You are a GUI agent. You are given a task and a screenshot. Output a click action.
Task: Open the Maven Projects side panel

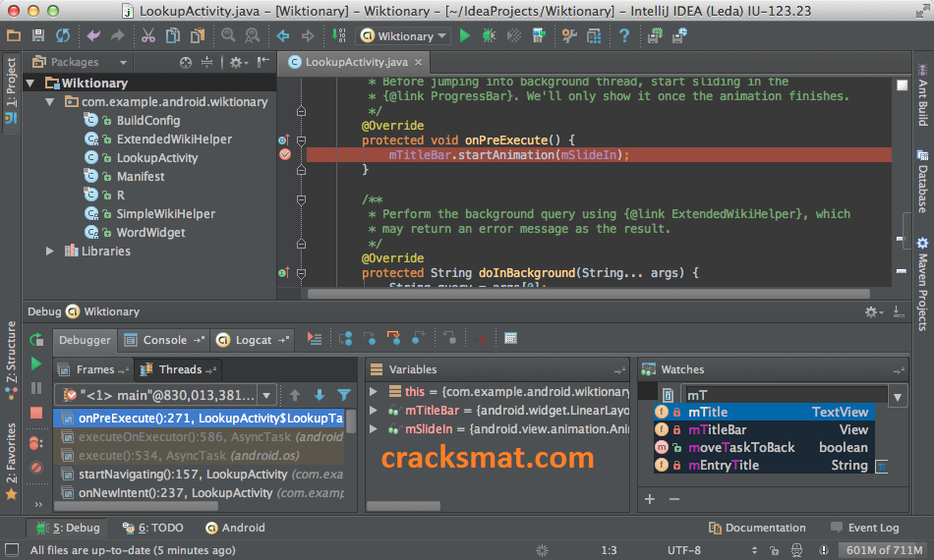[x=922, y=284]
